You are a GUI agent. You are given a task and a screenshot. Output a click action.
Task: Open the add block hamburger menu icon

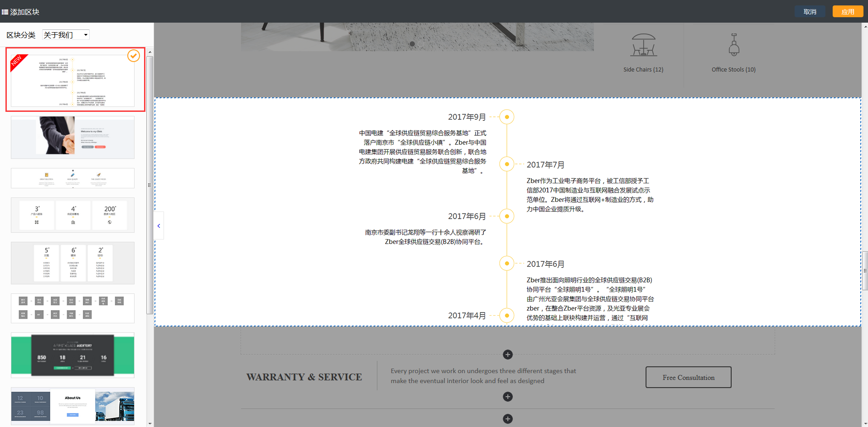(x=6, y=11)
